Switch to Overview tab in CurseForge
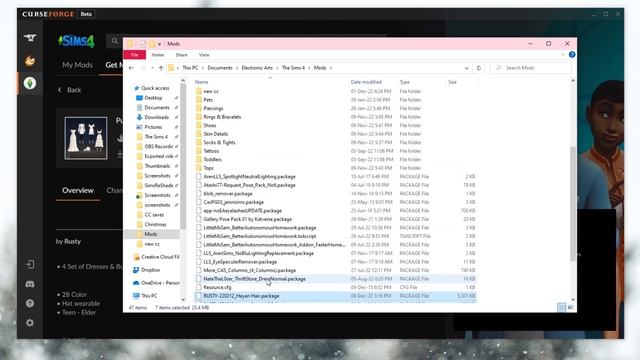This screenshot has height=360, width=640. click(x=78, y=190)
